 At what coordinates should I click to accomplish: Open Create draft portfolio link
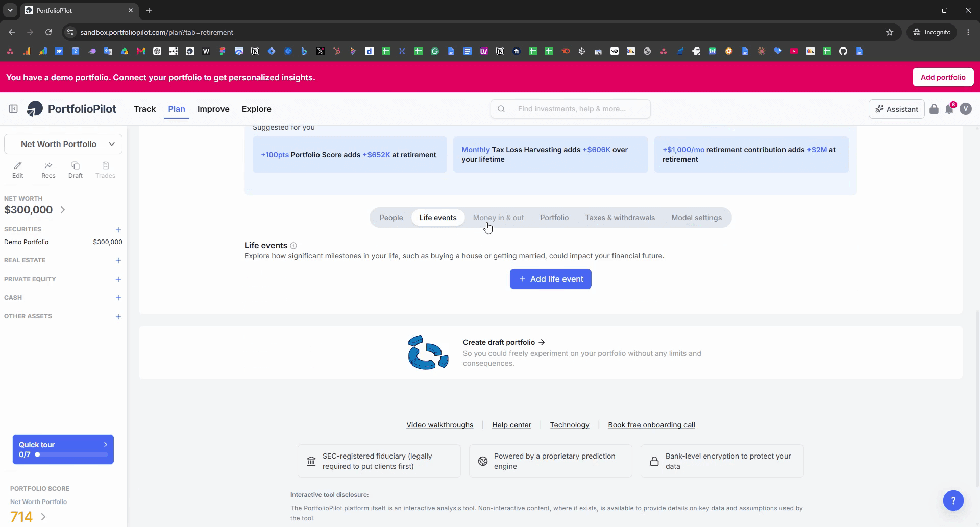(504, 342)
